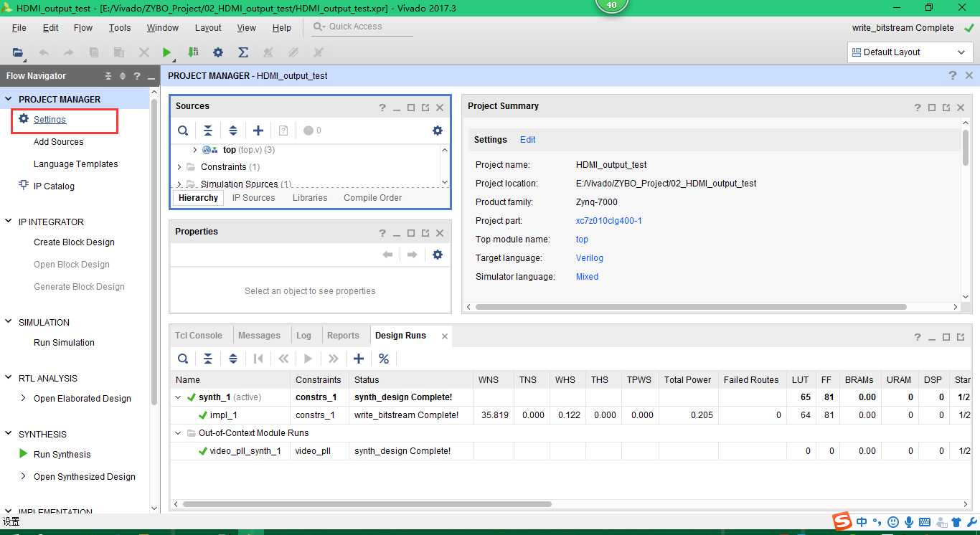This screenshot has width=980, height=535.
Task: Click Edit link in Project Summary
Action: click(528, 140)
